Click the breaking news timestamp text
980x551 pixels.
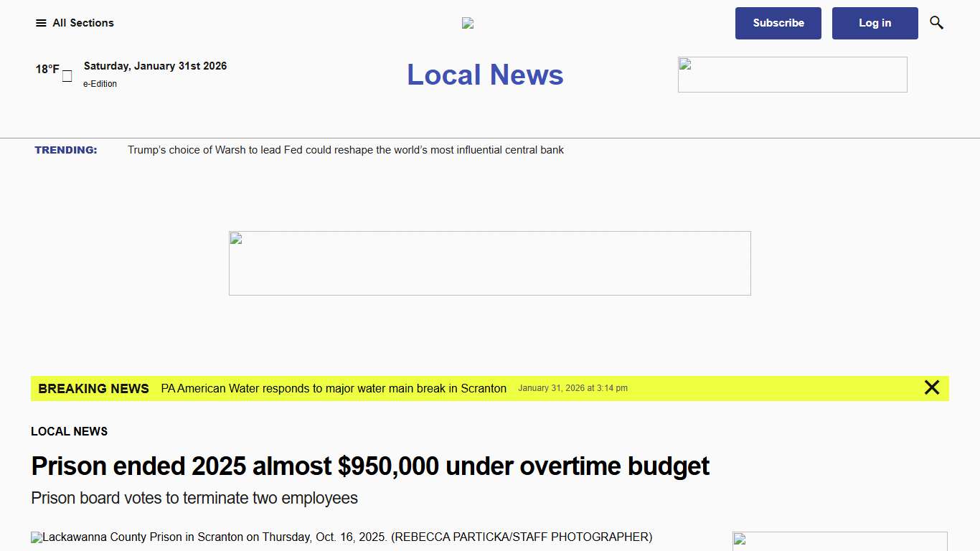[573, 388]
